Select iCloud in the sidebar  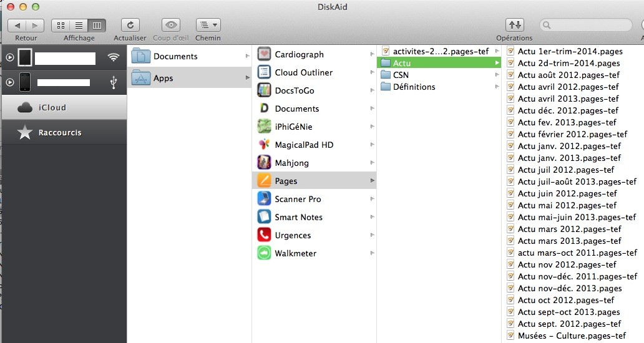[x=52, y=108]
